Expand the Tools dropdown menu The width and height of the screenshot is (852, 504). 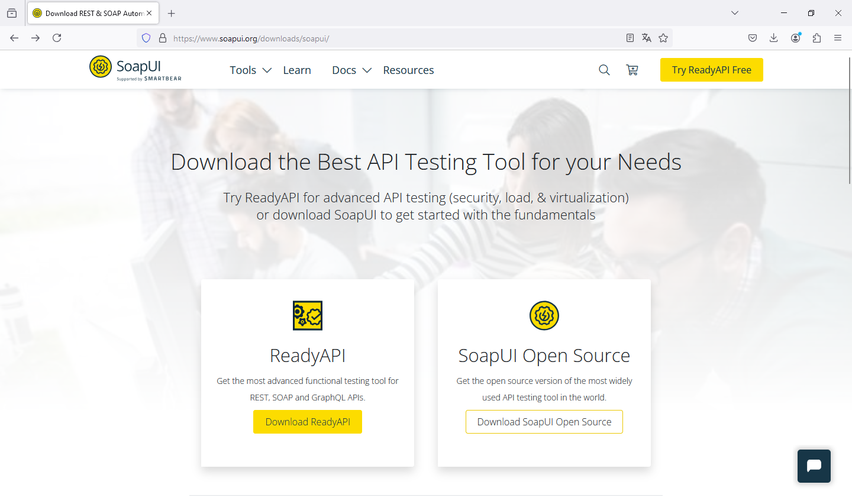pos(250,70)
